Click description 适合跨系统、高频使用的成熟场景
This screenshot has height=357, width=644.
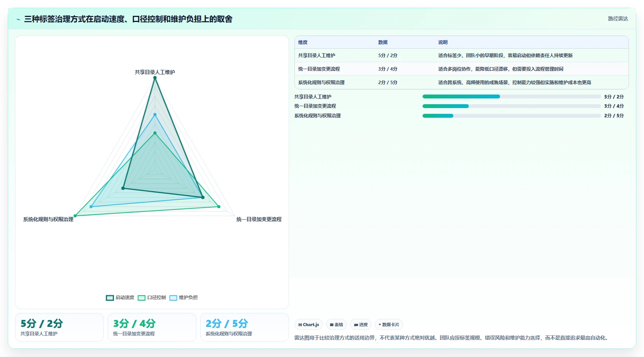click(x=515, y=83)
